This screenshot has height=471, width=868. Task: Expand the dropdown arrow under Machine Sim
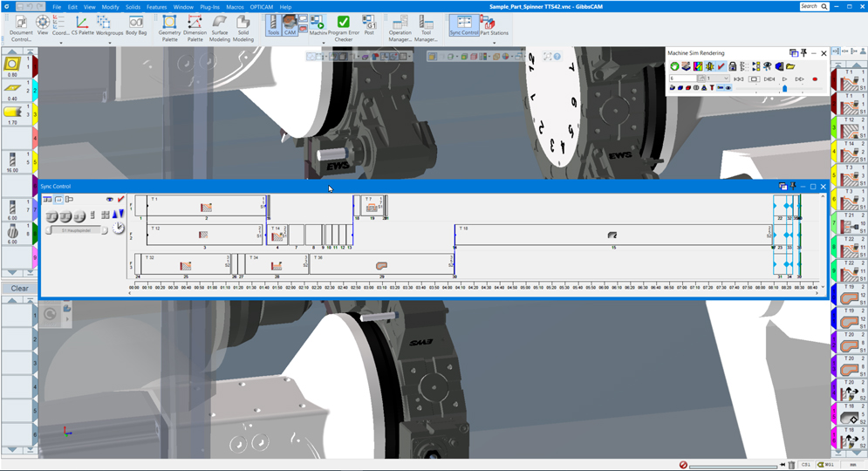pyautogui.click(x=324, y=43)
